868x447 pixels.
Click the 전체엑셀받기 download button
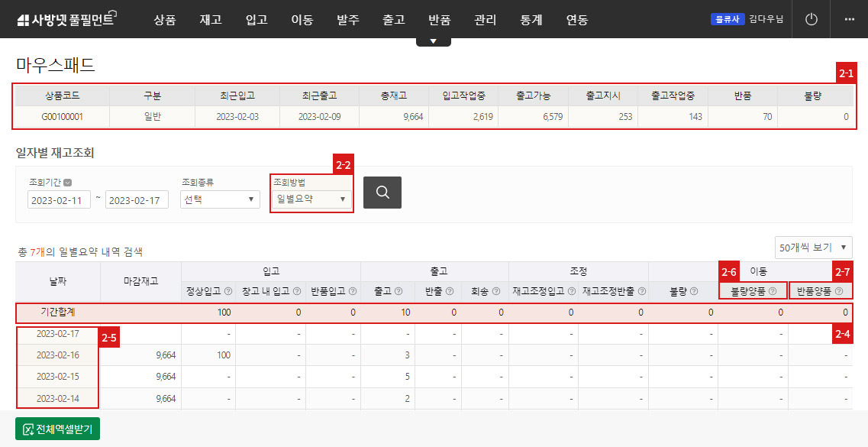coord(57,429)
